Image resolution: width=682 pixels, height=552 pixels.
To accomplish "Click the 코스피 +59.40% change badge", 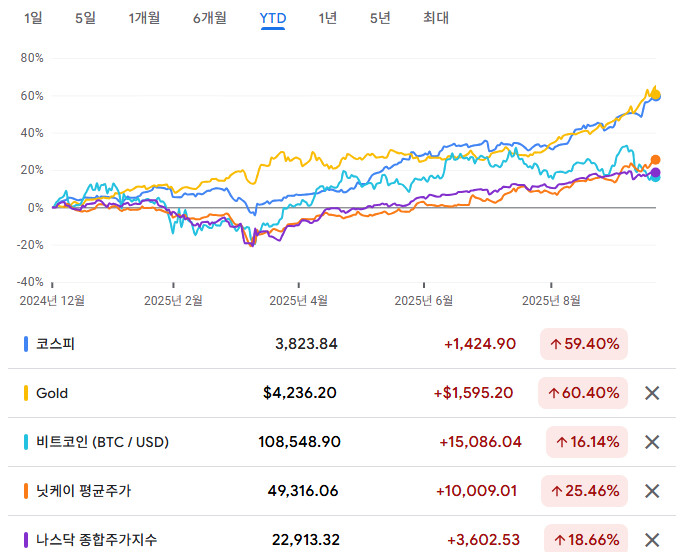I will (x=583, y=344).
